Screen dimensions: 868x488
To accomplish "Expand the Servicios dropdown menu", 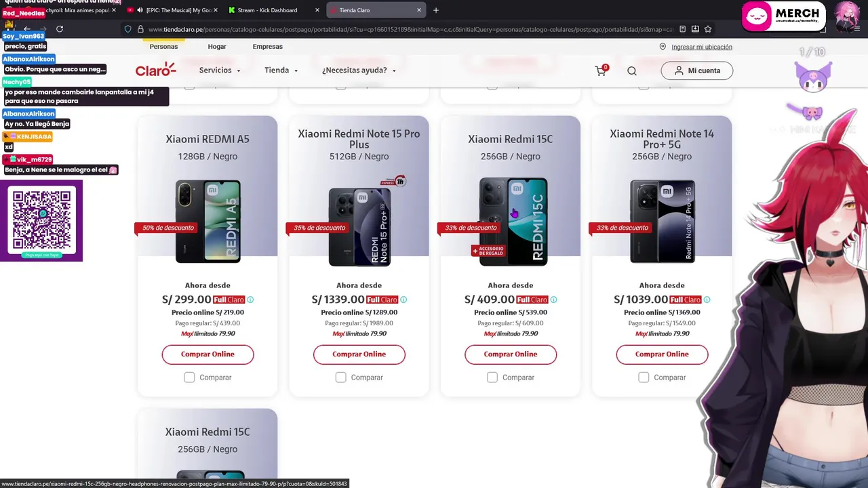I will 220,70.
